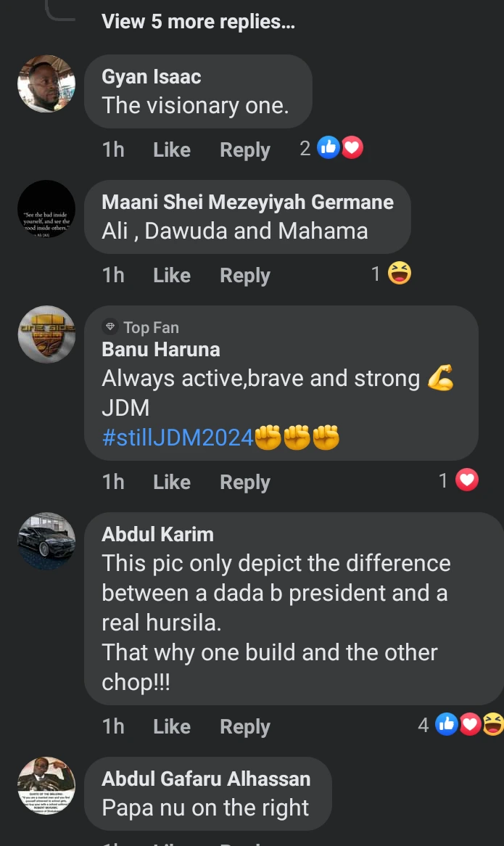Like Abdul Karim's comment

point(171,726)
